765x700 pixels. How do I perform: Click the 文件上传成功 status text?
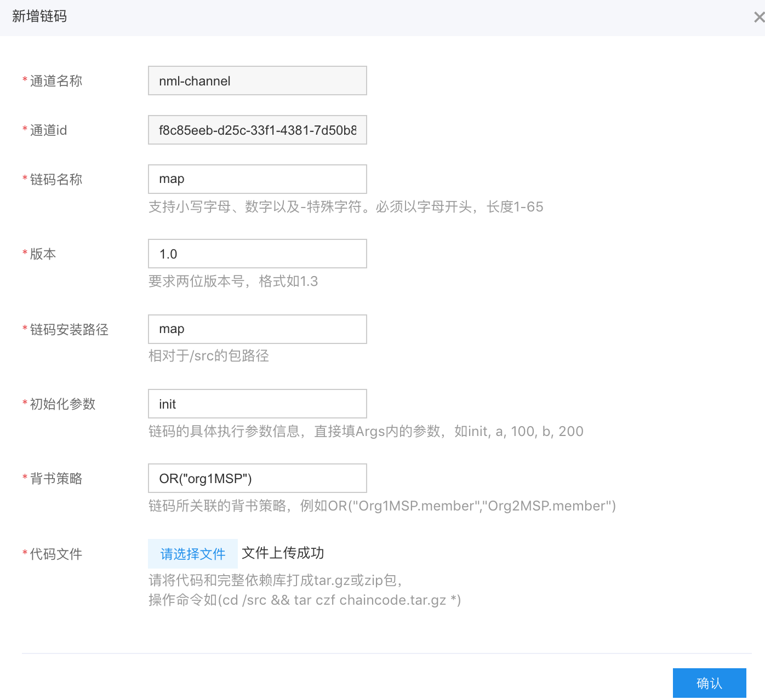[283, 553]
